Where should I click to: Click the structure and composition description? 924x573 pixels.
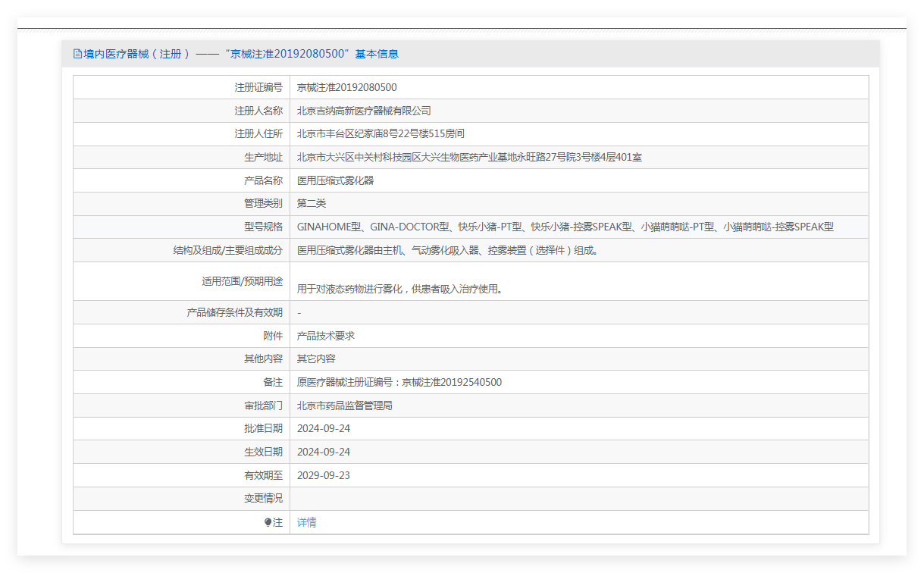(x=447, y=250)
